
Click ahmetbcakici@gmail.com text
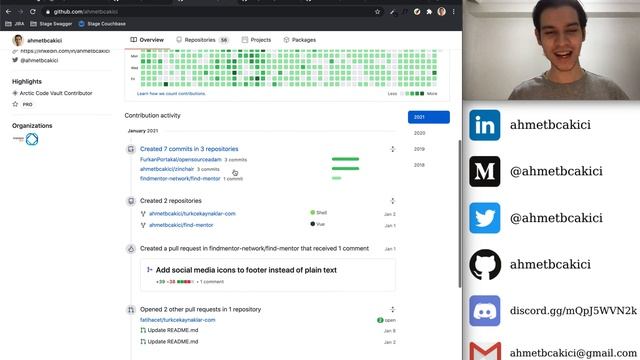pos(573,353)
